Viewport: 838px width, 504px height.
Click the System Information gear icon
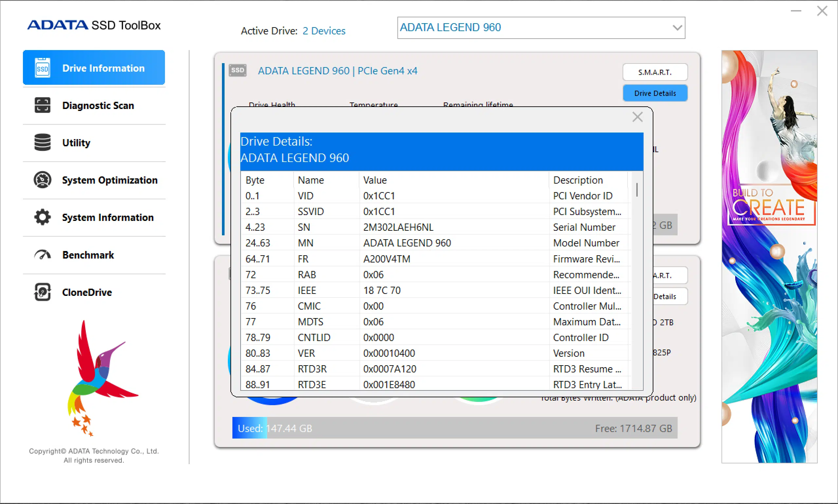pos(43,217)
